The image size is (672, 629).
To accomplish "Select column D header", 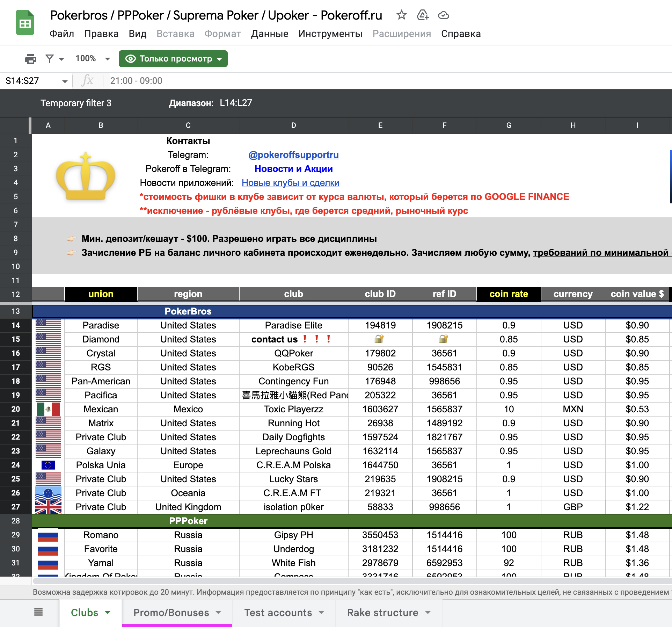I will point(293,125).
